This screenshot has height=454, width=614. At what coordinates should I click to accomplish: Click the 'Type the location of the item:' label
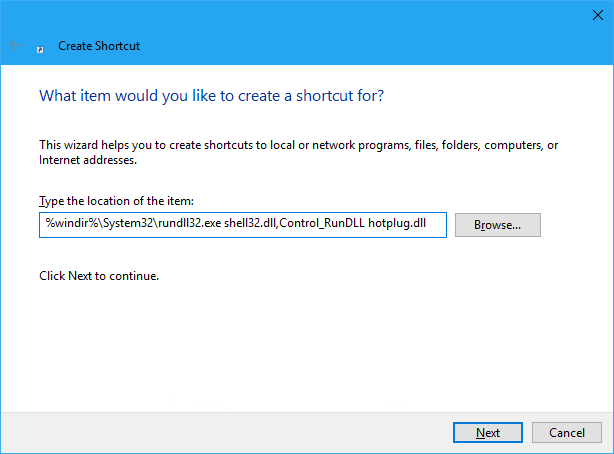[x=116, y=201]
